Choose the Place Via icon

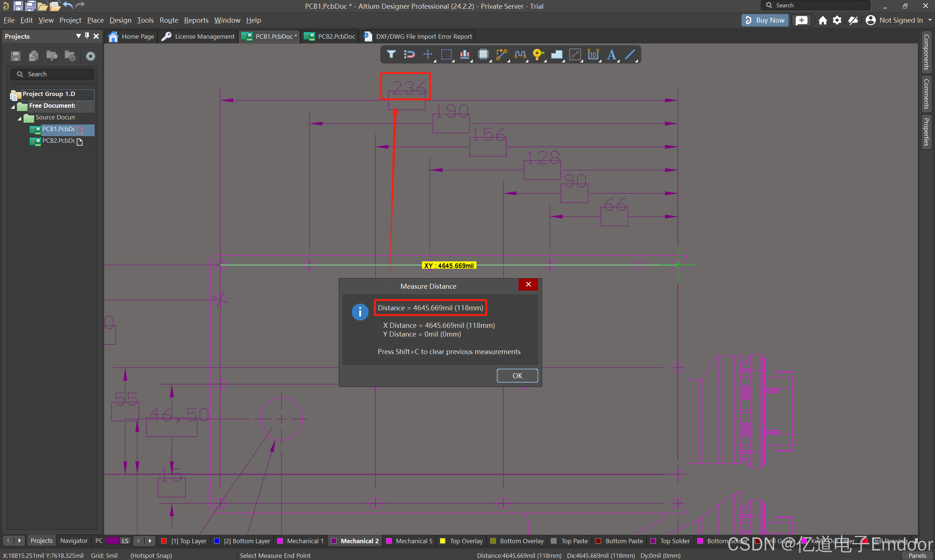[x=538, y=54]
